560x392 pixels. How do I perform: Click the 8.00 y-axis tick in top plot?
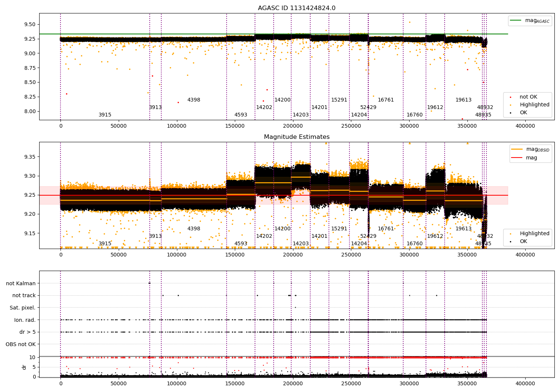pos(30,111)
